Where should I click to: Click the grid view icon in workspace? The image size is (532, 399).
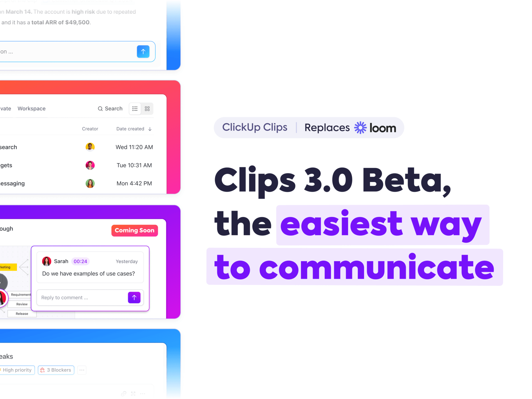point(147,109)
